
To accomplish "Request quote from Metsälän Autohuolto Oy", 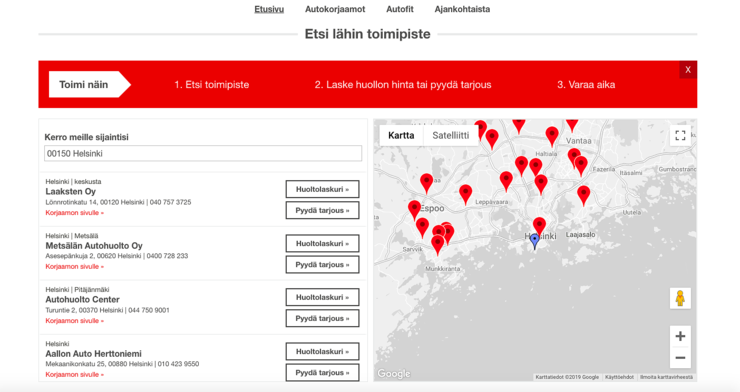I will pyautogui.click(x=322, y=265).
